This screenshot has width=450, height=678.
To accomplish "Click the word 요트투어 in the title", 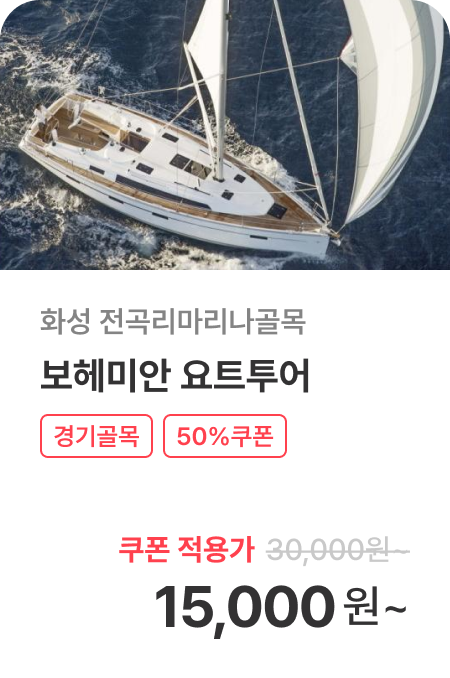I will point(245,375).
